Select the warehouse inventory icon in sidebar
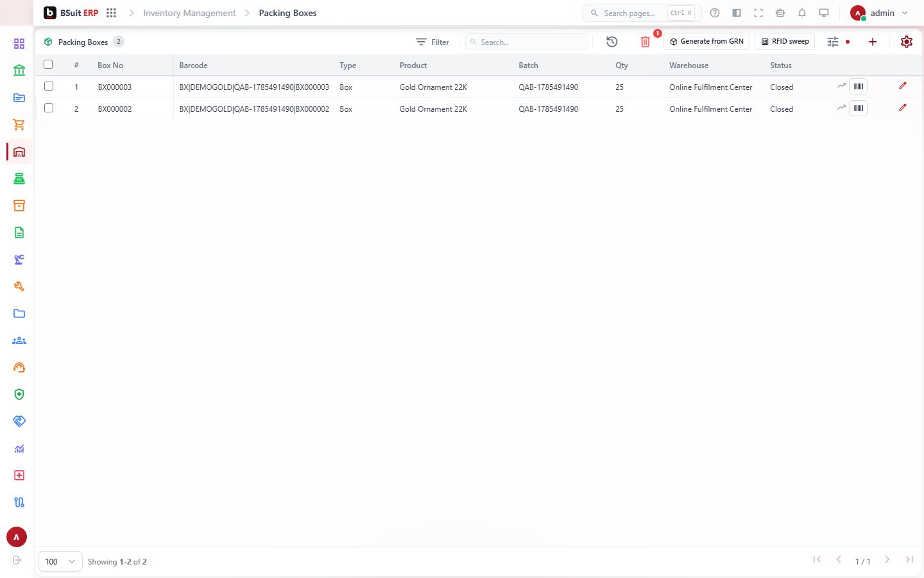Viewport: 924px width, 578px height. [x=19, y=152]
